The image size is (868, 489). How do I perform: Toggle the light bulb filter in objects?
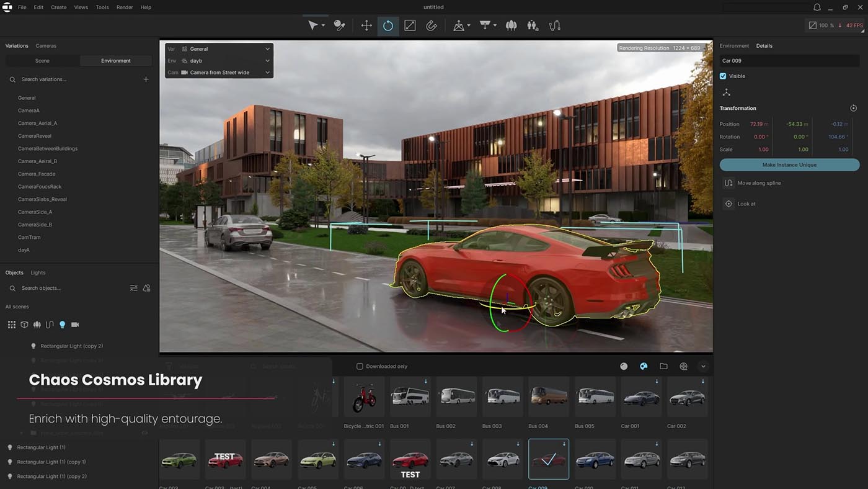[x=62, y=325]
